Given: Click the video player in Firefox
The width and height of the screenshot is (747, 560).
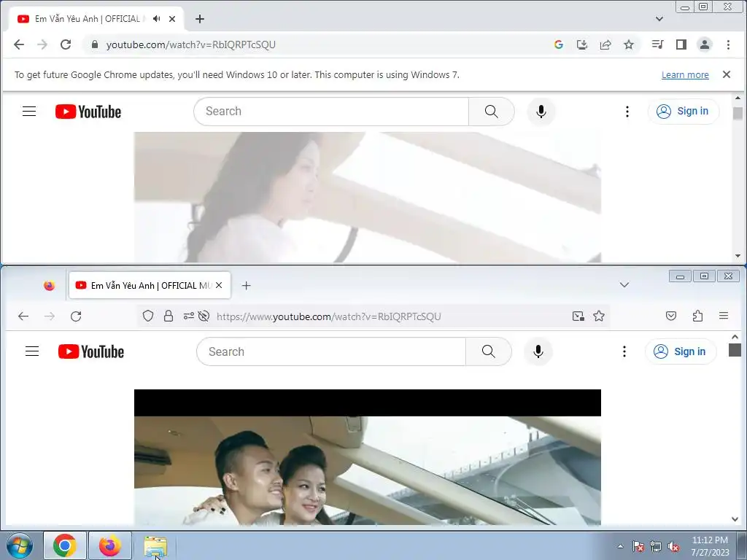Looking at the screenshot, I should 368,457.
